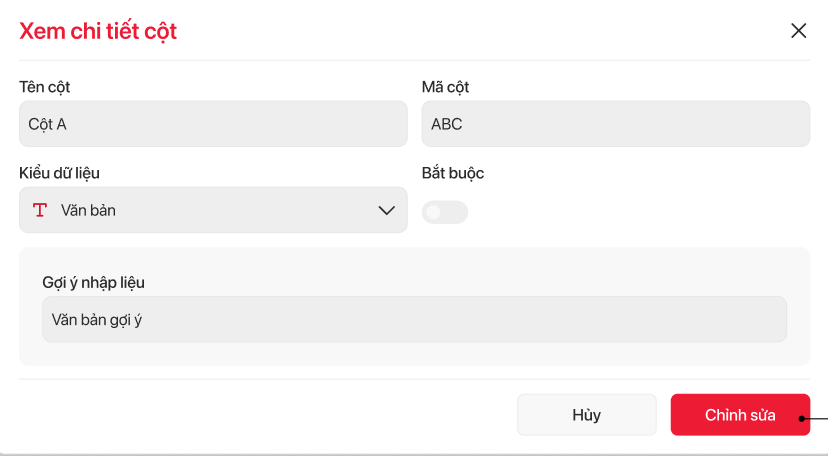The image size is (828, 456).
Task: Click the red T text type icon
Action: 40,210
